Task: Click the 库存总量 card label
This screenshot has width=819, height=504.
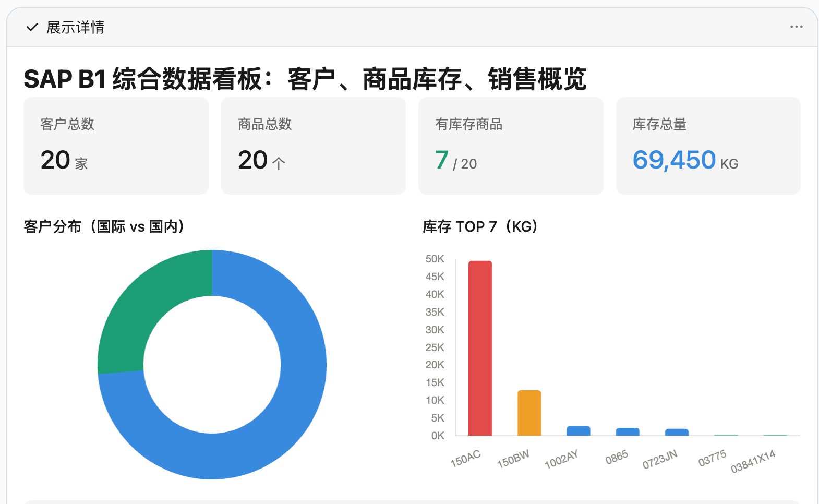Action: click(x=659, y=124)
